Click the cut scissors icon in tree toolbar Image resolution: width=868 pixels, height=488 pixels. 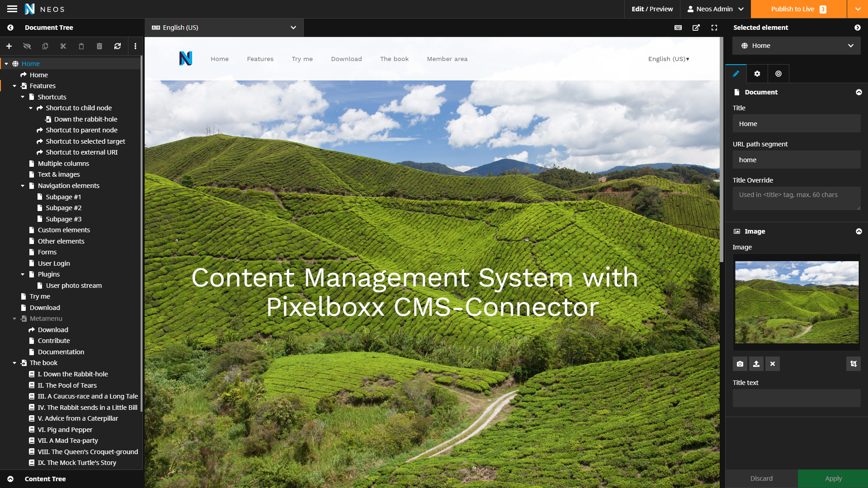pos(63,46)
